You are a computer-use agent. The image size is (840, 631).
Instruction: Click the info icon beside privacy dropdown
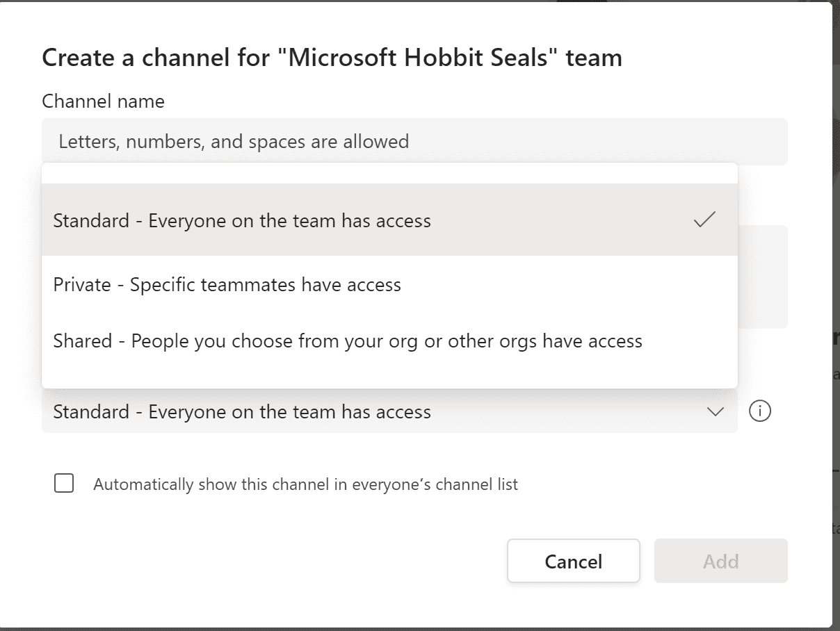coord(760,411)
